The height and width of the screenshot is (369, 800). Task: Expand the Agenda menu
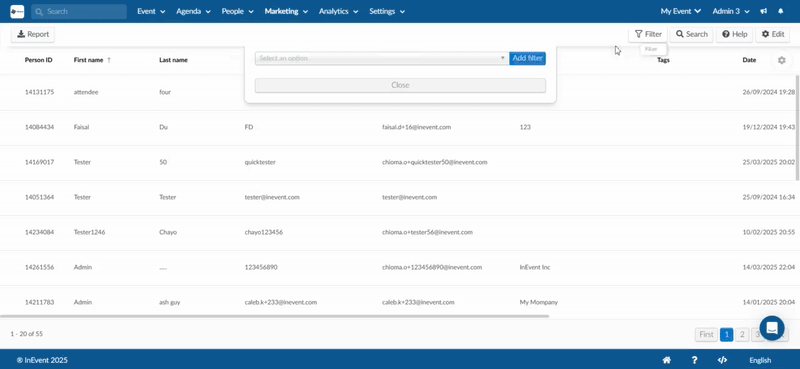tap(193, 11)
